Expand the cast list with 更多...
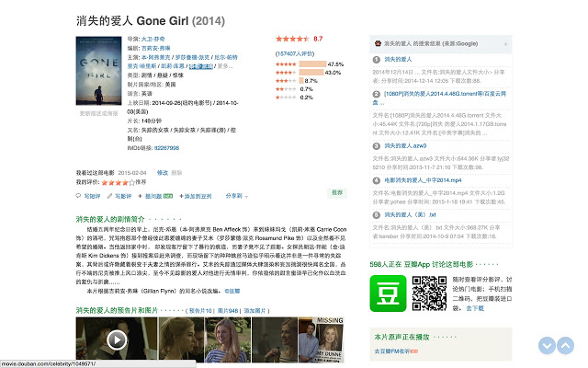 pos(225,66)
